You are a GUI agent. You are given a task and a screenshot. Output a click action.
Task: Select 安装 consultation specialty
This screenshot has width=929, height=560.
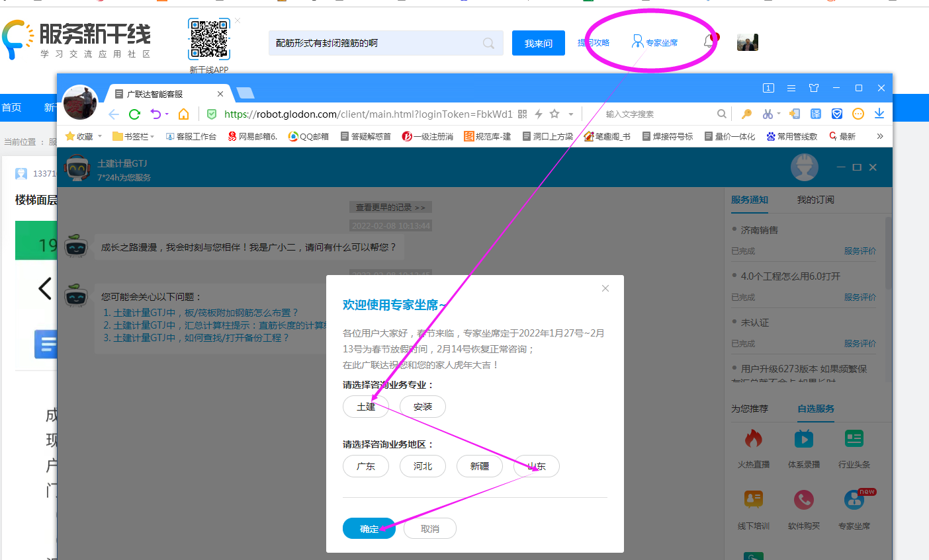[x=423, y=407]
